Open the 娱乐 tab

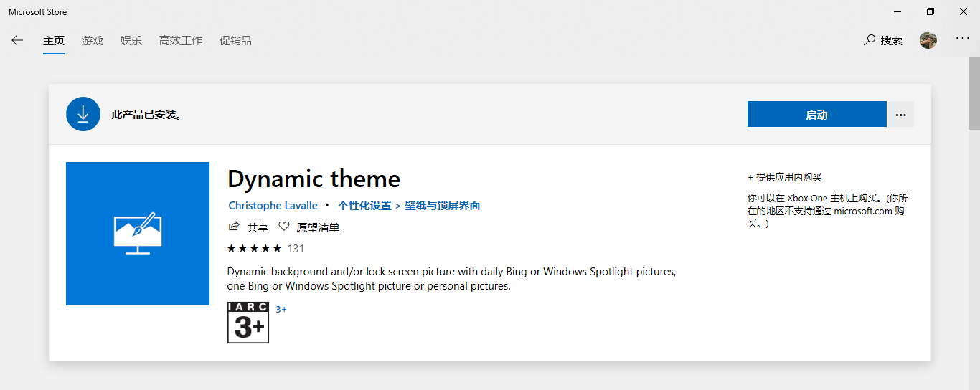pyautogui.click(x=131, y=41)
